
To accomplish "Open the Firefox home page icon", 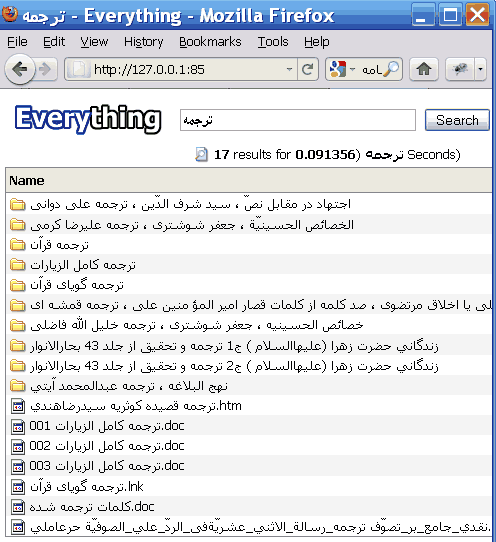I will [x=424, y=69].
